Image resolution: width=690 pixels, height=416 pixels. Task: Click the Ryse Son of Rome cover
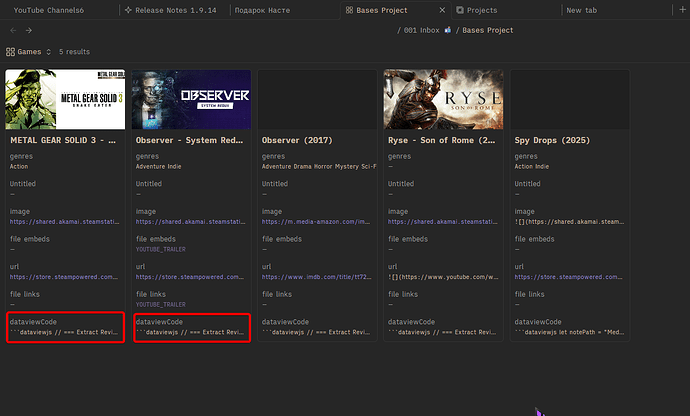pyautogui.click(x=442, y=99)
